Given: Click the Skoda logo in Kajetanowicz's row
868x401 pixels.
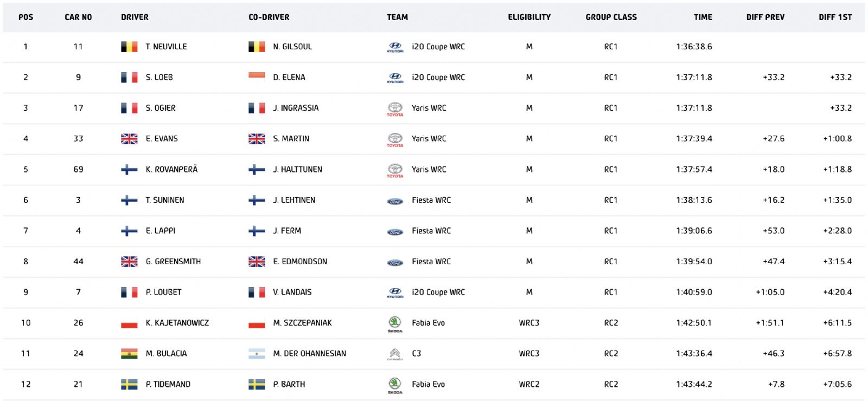Looking at the screenshot, I should 395,324.
